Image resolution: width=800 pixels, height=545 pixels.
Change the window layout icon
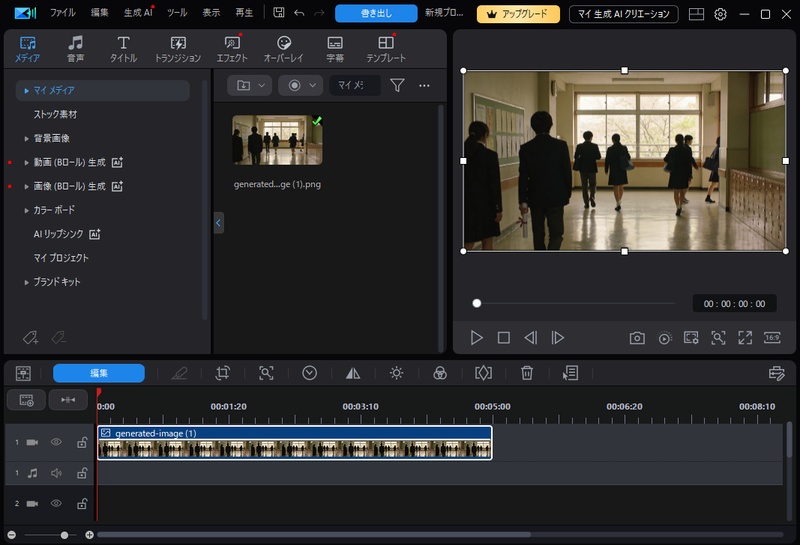click(696, 14)
